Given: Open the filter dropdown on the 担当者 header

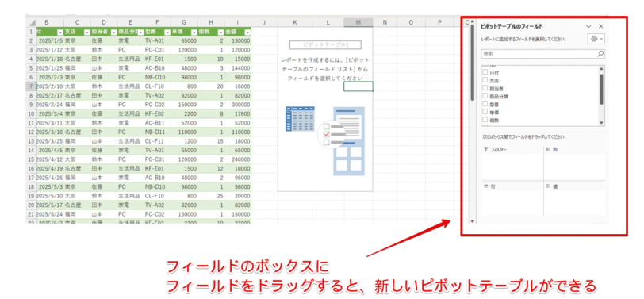Looking at the screenshot, I should click(x=113, y=32).
